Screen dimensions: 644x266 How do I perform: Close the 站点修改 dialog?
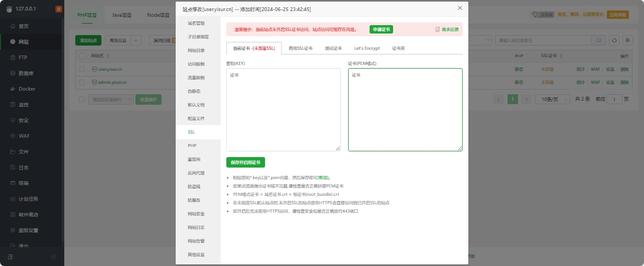[x=460, y=8]
